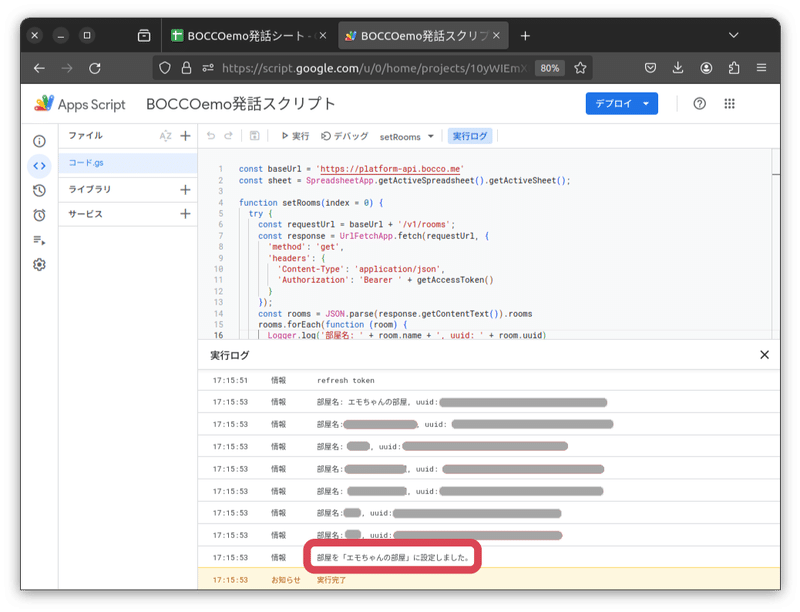Reload the page
This screenshot has width=800, height=612.
95,68
